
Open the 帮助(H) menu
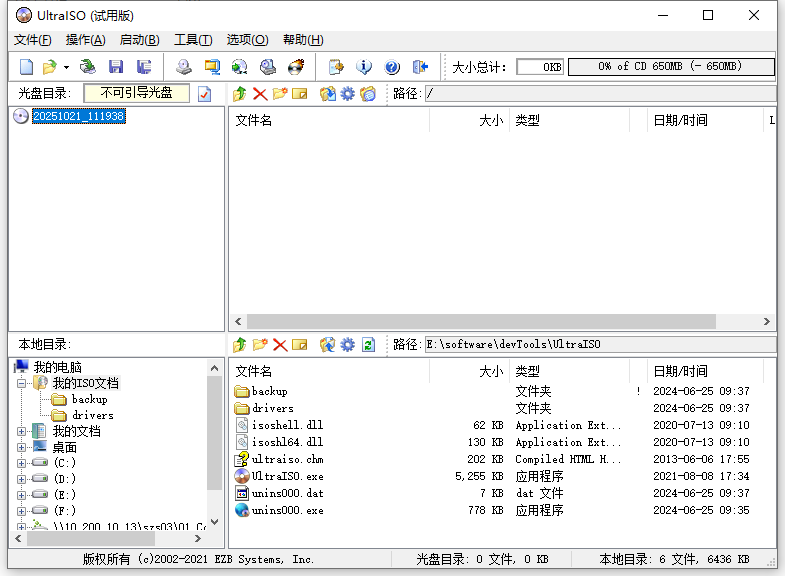[303, 40]
